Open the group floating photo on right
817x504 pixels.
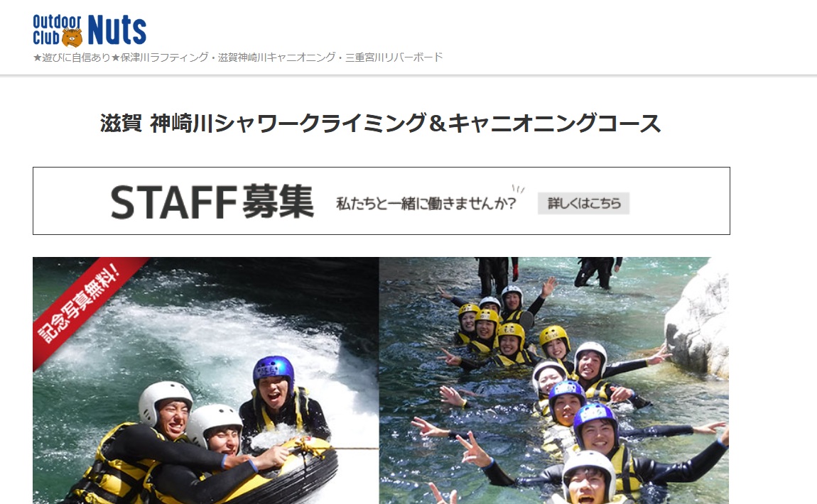pyautogui.click(x=554, y=380)
